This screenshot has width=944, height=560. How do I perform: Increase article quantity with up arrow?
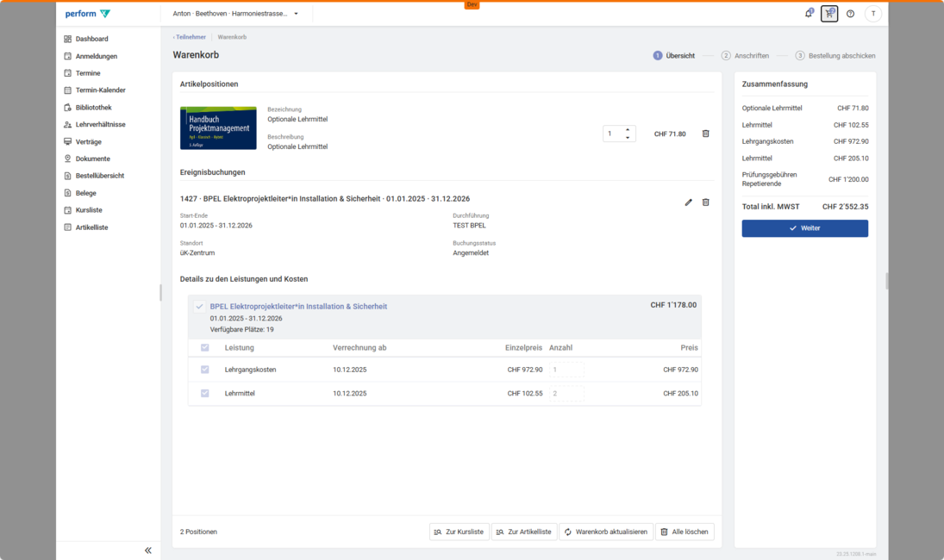coord(628,129)
